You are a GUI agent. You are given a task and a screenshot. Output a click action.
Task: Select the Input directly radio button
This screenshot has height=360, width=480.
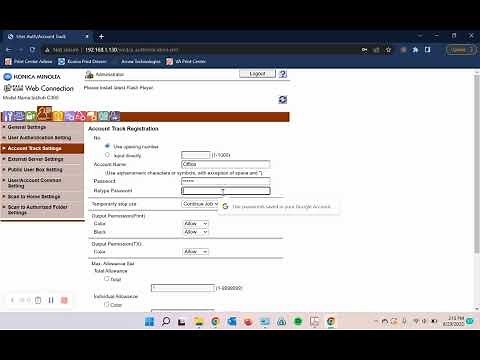coord(107,155)
